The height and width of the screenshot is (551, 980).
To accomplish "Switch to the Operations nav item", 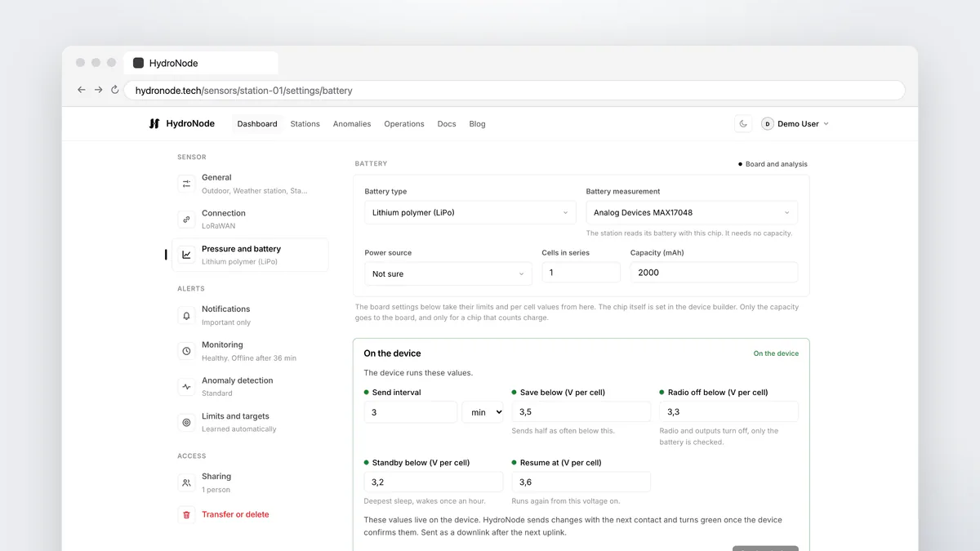I will click(404, 124).
